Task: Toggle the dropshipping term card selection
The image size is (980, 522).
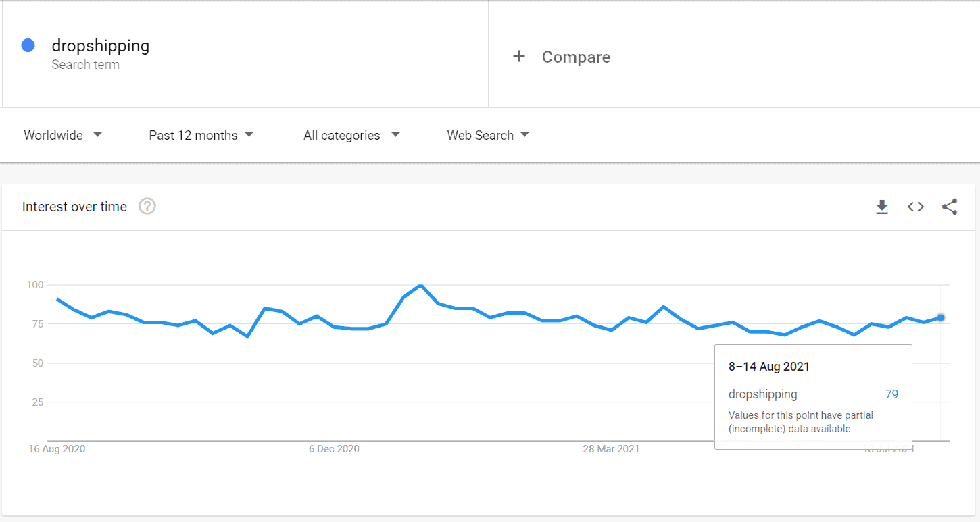Action: tap(100, 45)
